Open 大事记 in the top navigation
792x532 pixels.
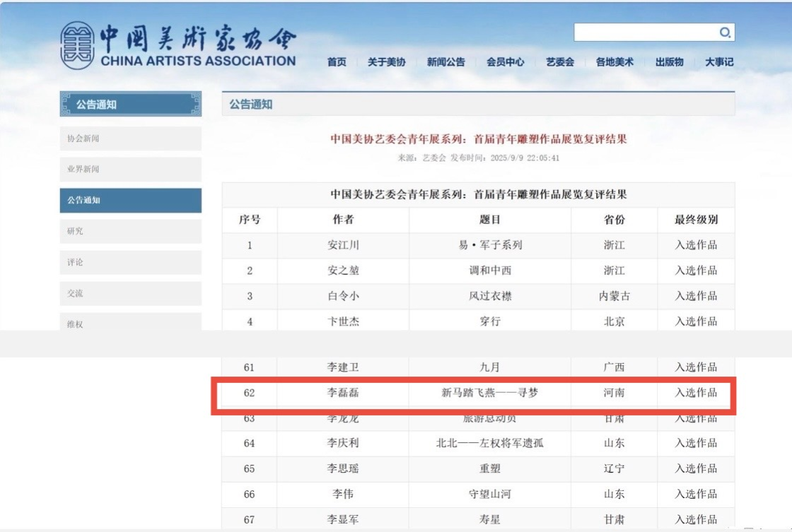(719, 62)
